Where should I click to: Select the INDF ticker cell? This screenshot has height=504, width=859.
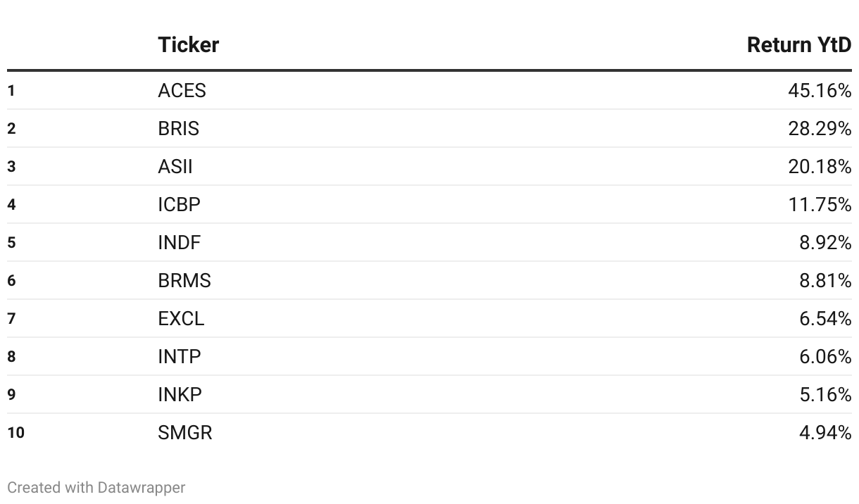180,243
